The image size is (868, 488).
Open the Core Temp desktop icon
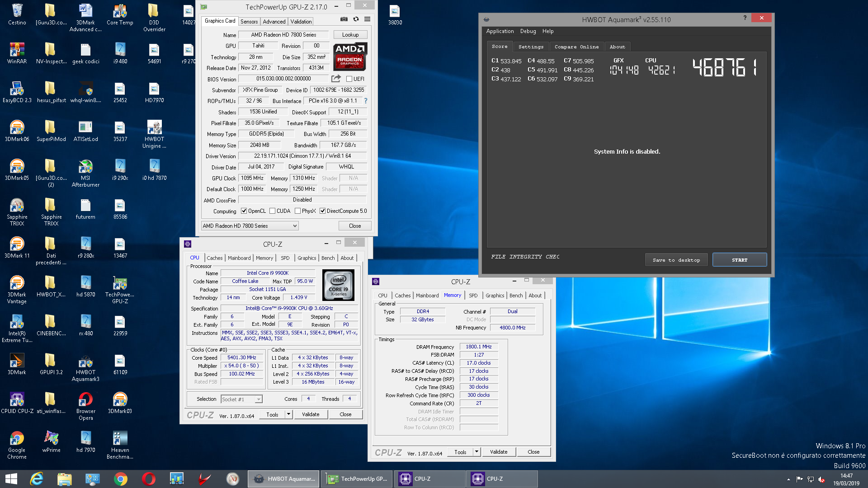tap(120, 14)
